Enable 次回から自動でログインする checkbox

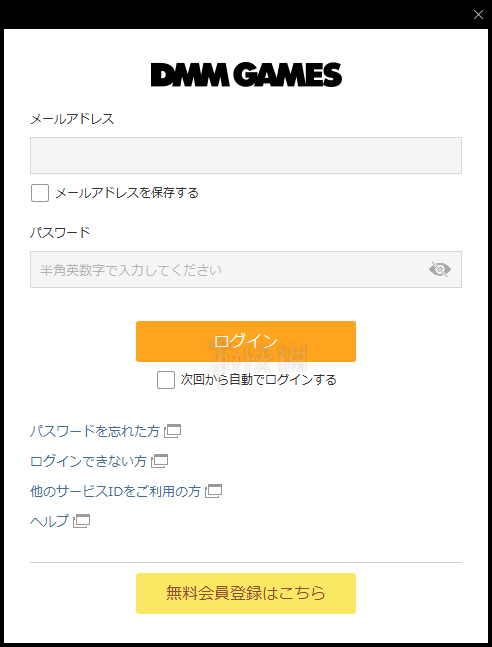click(166, 380)
